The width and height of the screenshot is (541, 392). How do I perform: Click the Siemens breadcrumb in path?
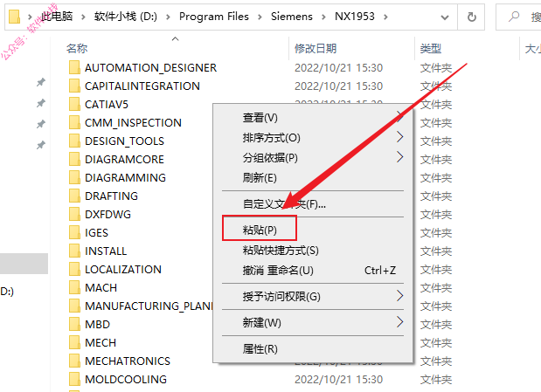[x=292, y=17]
